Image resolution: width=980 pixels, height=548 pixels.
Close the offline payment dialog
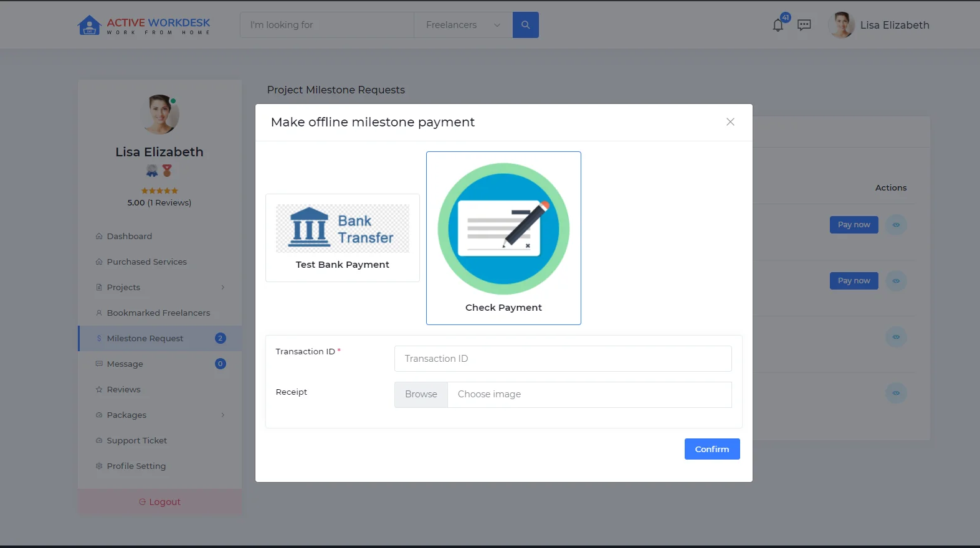[x=730, y=122]
